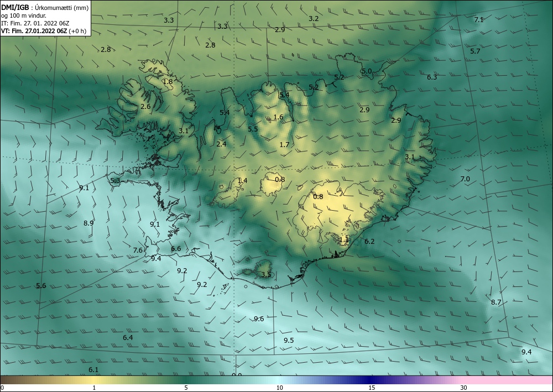
Task: Click the '0' label on the colour scale
Action: [x=2, y=388]
